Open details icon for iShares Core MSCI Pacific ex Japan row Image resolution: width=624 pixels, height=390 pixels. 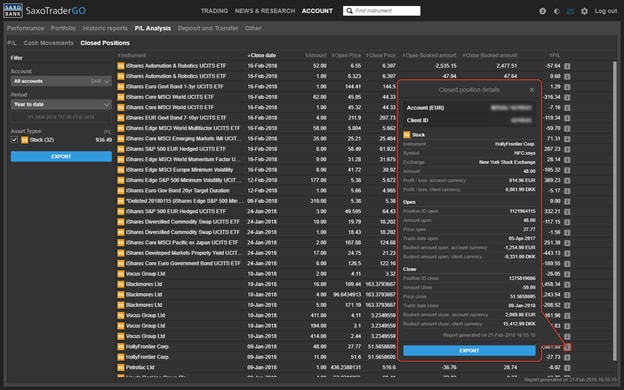click(567, 243)
